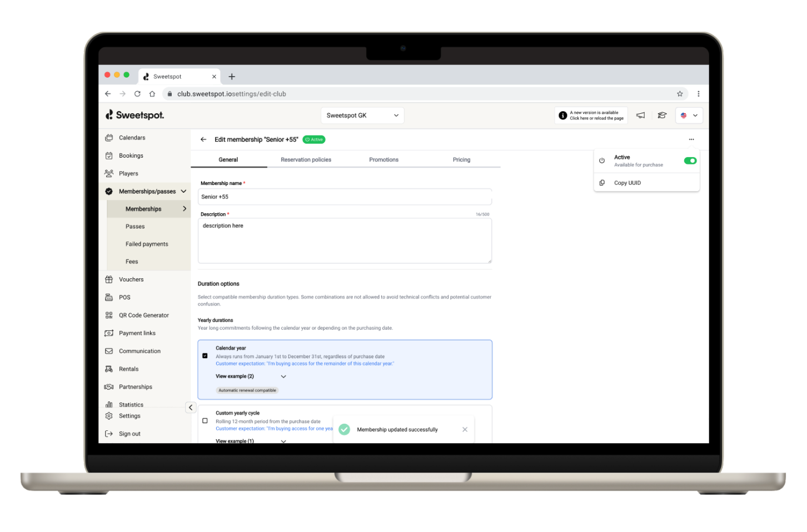Click the Partnerships handshake icon

[109, 387]
